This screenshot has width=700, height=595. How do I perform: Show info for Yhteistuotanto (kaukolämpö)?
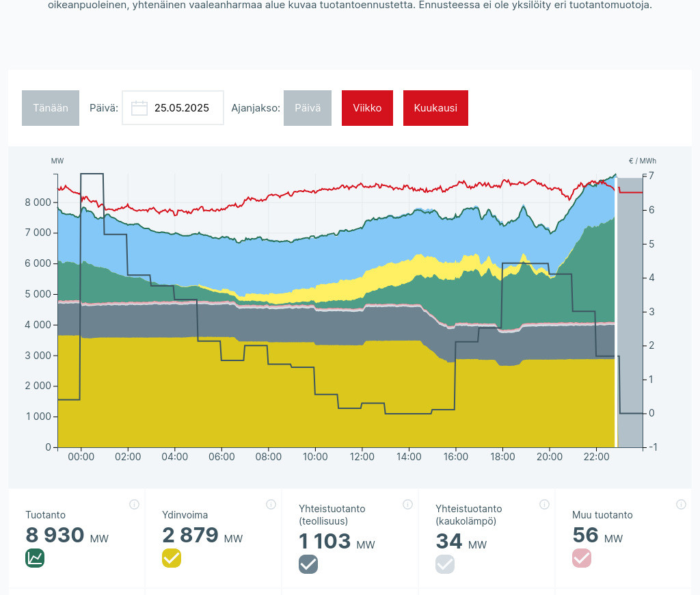(544, 505)
